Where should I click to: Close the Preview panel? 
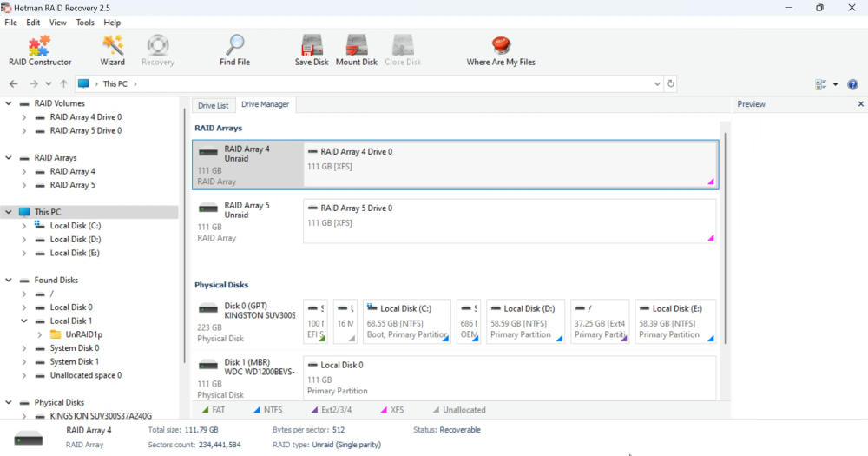pyautogui.click(x=861, y=103)
